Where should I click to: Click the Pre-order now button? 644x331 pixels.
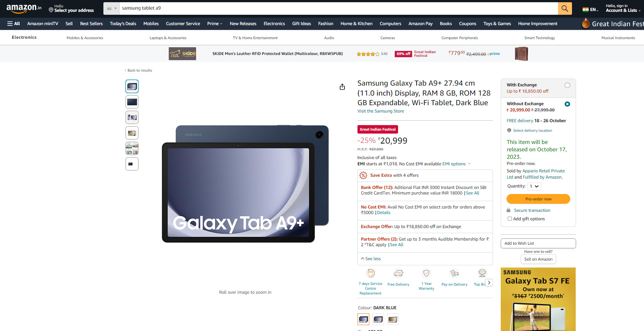point(538,199)
